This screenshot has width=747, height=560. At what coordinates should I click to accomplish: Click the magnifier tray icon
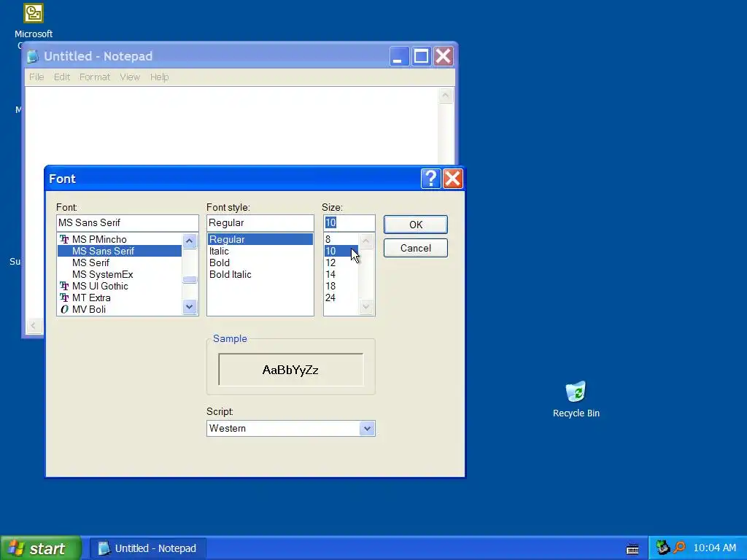click(679, 548)
